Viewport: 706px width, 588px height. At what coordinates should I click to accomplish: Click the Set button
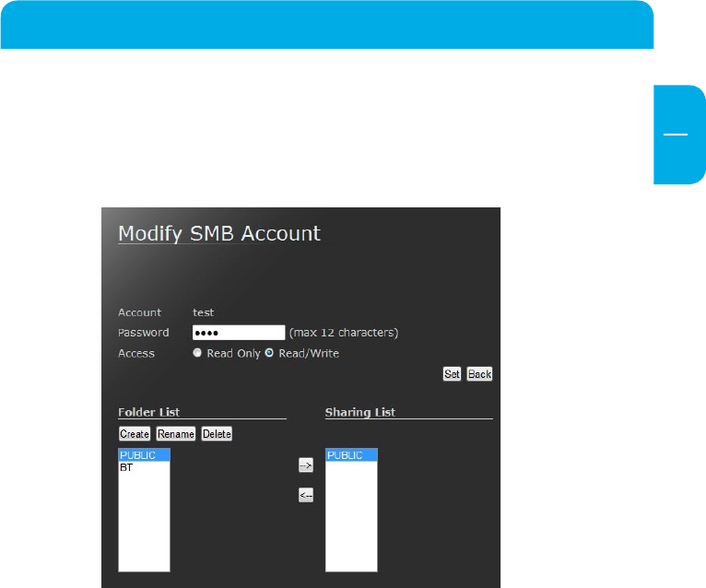coord(452,374)
